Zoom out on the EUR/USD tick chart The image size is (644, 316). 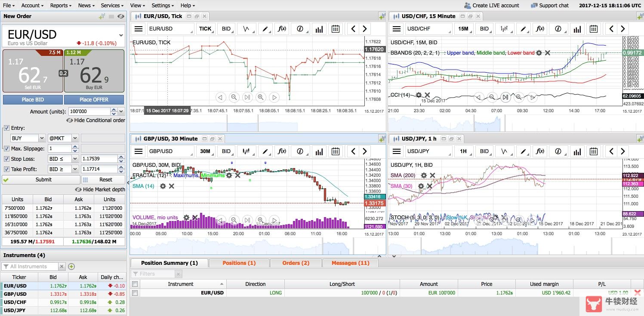(x=234, y=98)
